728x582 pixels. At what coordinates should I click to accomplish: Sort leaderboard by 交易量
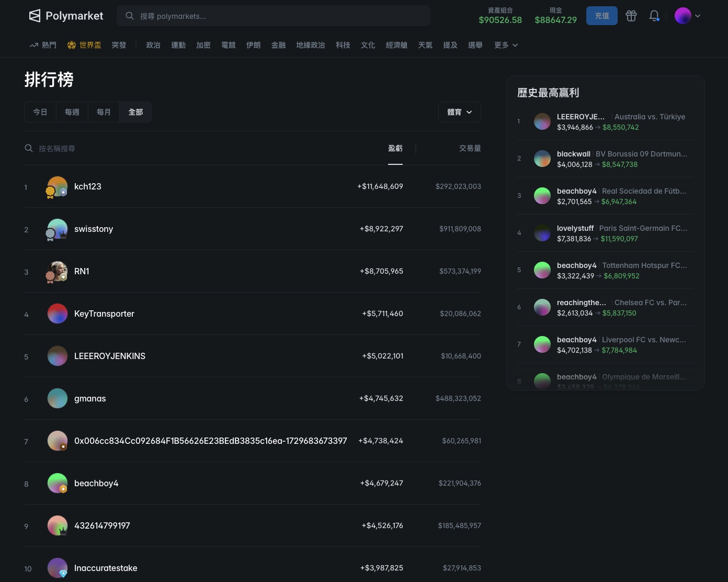pos(470,148)
